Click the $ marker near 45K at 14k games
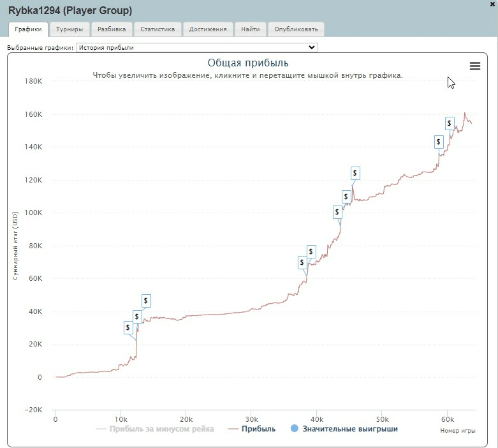498x448 pixels. pos(146,301)
